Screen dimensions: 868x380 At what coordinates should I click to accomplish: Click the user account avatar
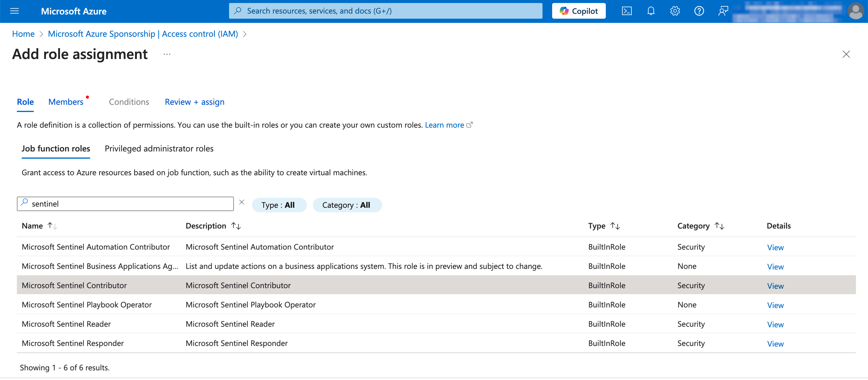point(856,11)
